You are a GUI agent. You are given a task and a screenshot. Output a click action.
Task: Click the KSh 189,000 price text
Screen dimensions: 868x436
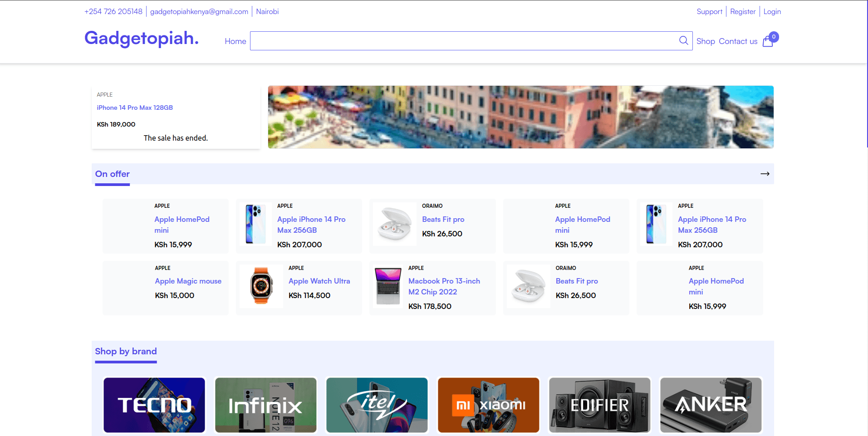[116, 124]
